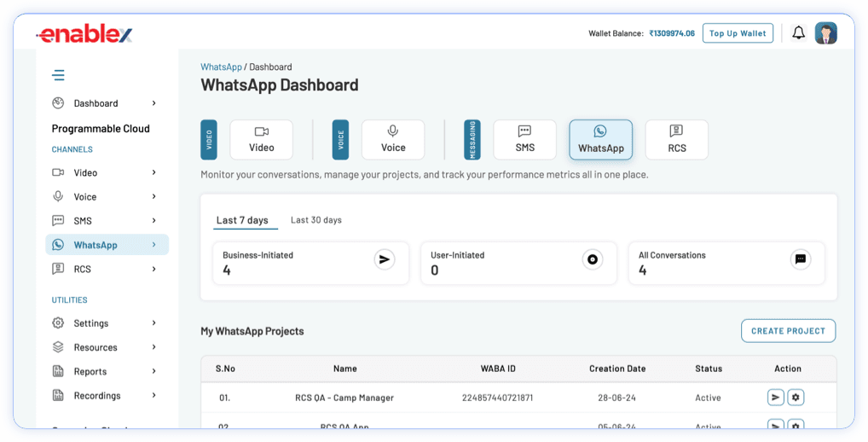Expand the Recordings sidebar chevron

(153, 395)
